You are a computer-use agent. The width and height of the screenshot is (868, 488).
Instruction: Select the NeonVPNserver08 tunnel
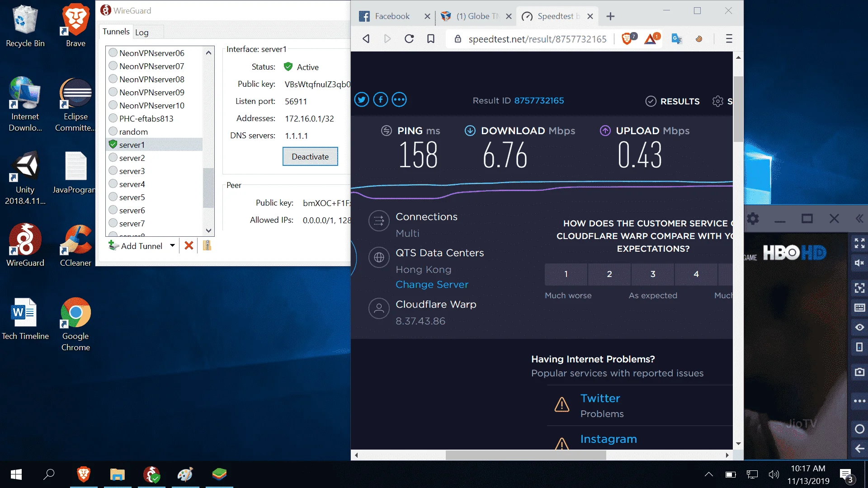pyautogui.click(x=155, y=79)
